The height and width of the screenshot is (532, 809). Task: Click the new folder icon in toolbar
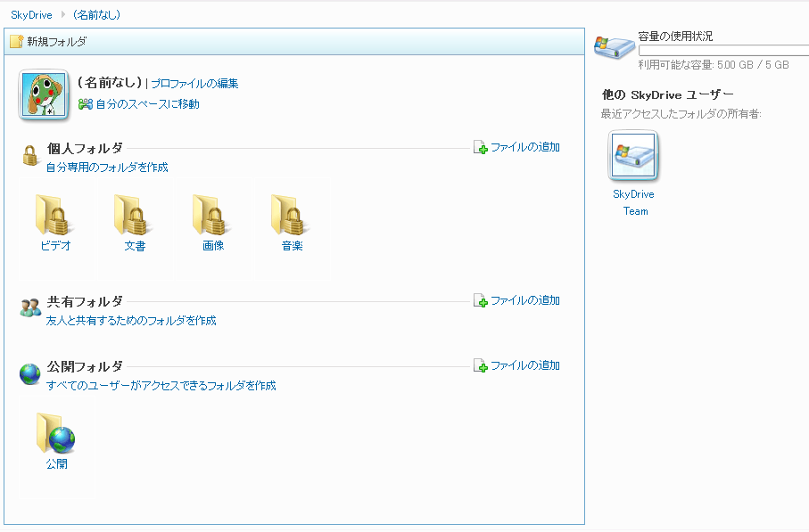click(x=17, y=42)
